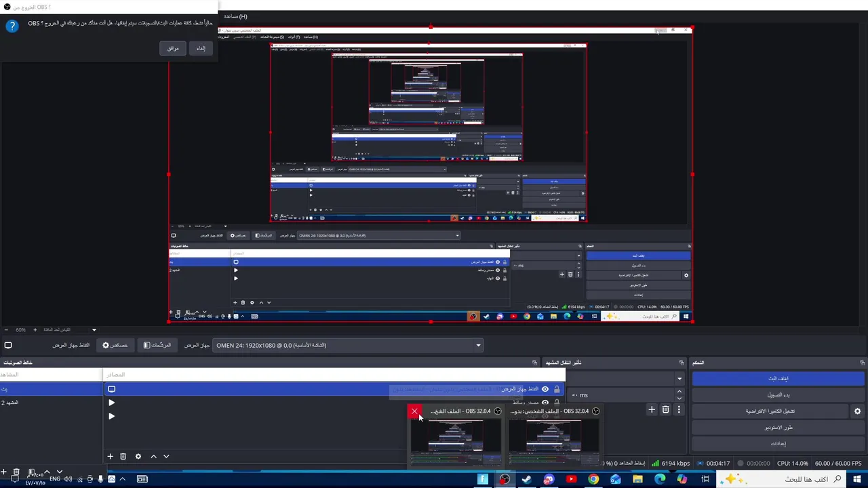Image resolution: width=868 pixels, height=488 pixels.
Task: Open the مساعدة (H) menu
Action: [x=235, y=16]
